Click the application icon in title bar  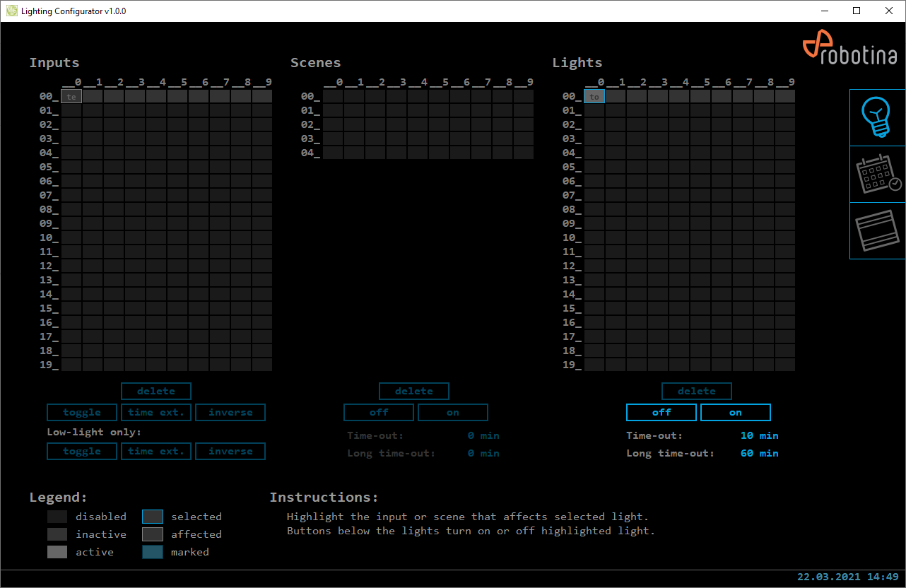point(11,11)
